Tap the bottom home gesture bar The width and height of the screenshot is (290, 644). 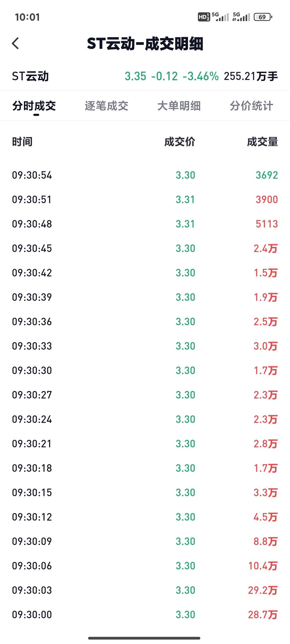click(144, 638)
